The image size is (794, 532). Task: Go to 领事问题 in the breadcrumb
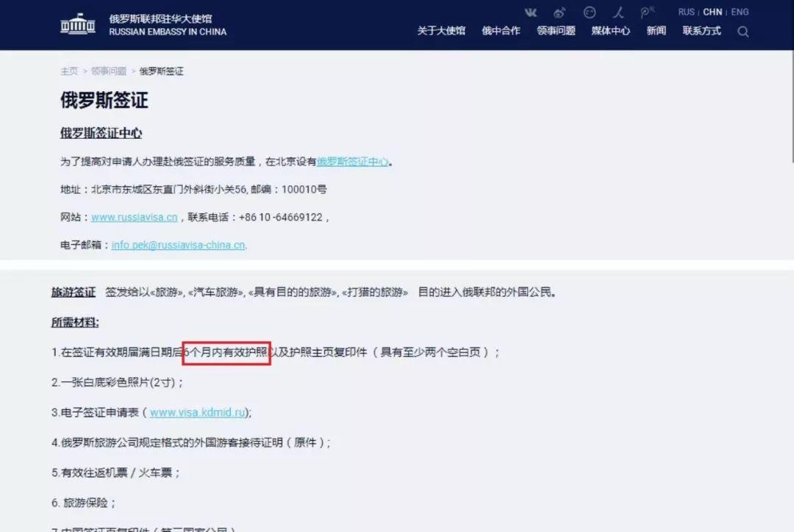[x=109, y=71]
